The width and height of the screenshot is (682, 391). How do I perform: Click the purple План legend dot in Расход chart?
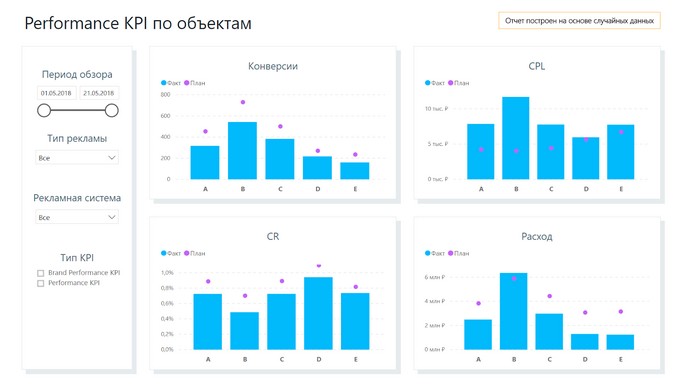point(451,253)
